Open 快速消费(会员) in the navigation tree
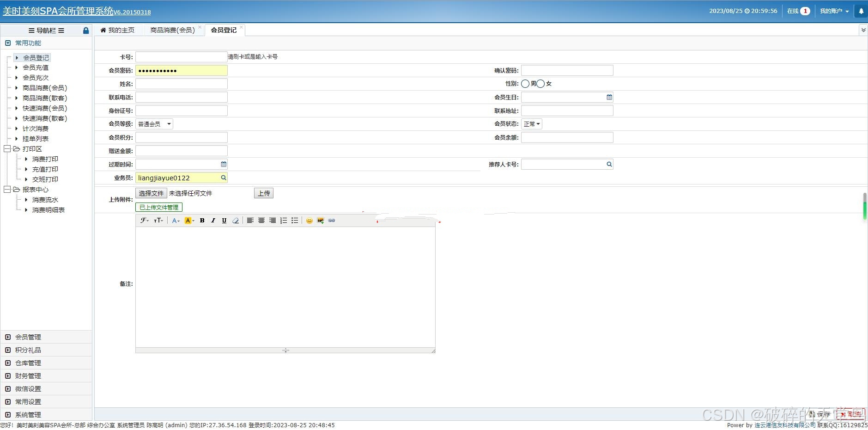 pos(45,108)
